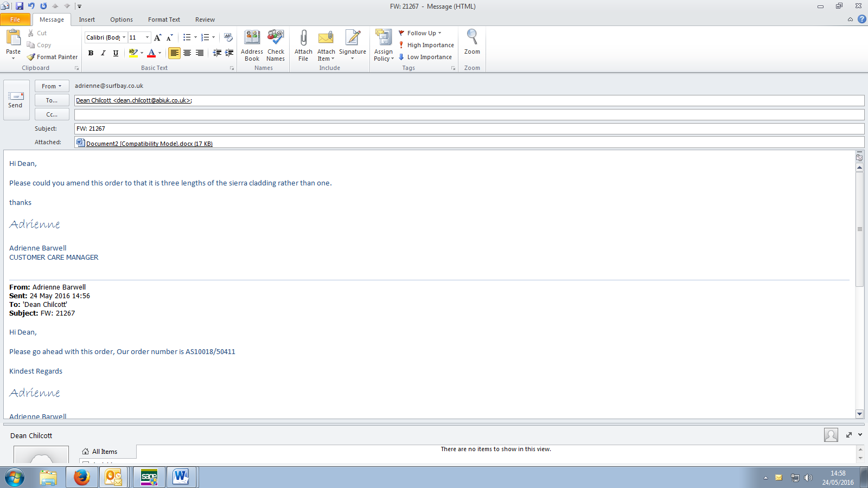Select the Format Painter tool

(53, 57)
